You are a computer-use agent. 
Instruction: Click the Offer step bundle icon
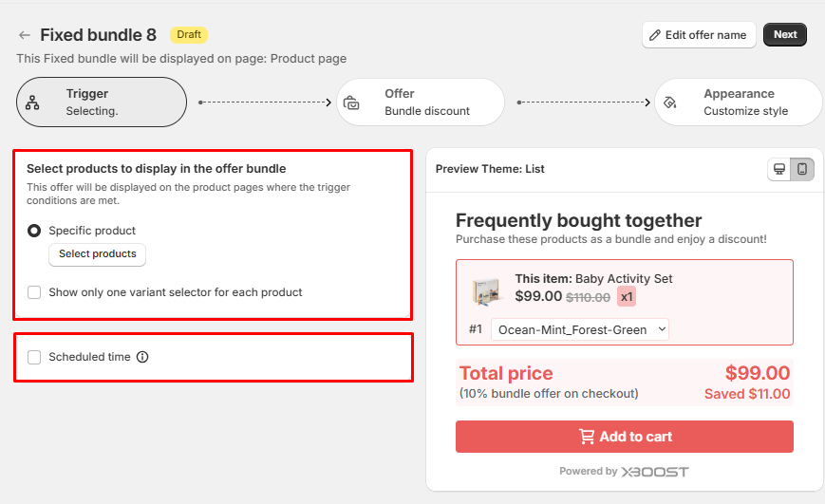(351, 103)
